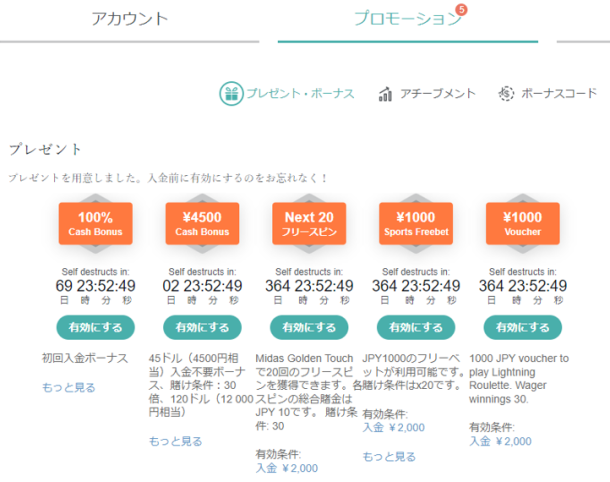Activate the ¥4500 Cash Bonus with 有効にする
Screen dimensions: 610x482
[x=202, y=328]
